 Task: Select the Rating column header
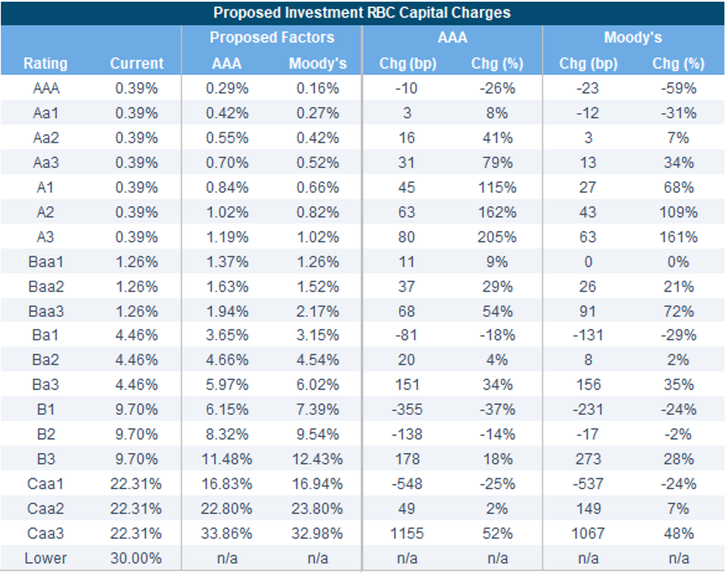click(x=45, y=63)
